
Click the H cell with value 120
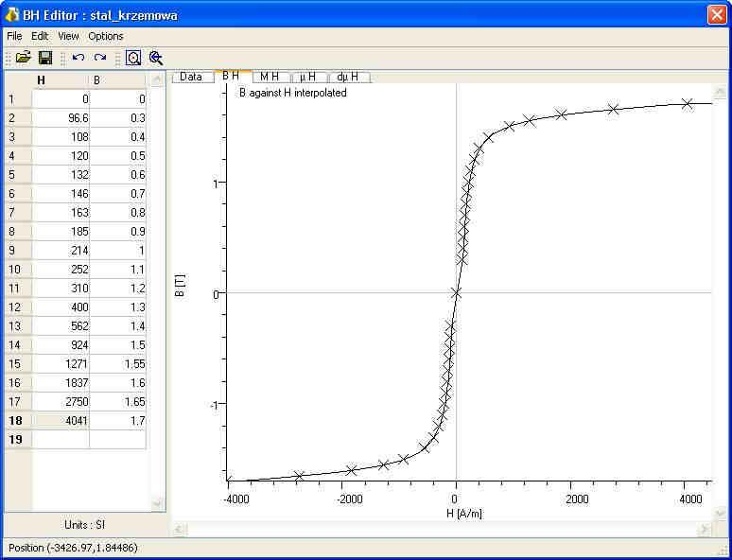point(61,156)
